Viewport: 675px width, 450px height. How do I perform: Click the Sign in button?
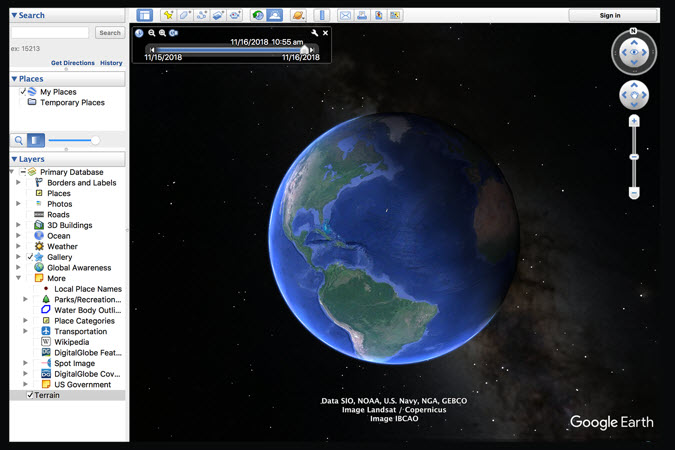coord(609,15)
